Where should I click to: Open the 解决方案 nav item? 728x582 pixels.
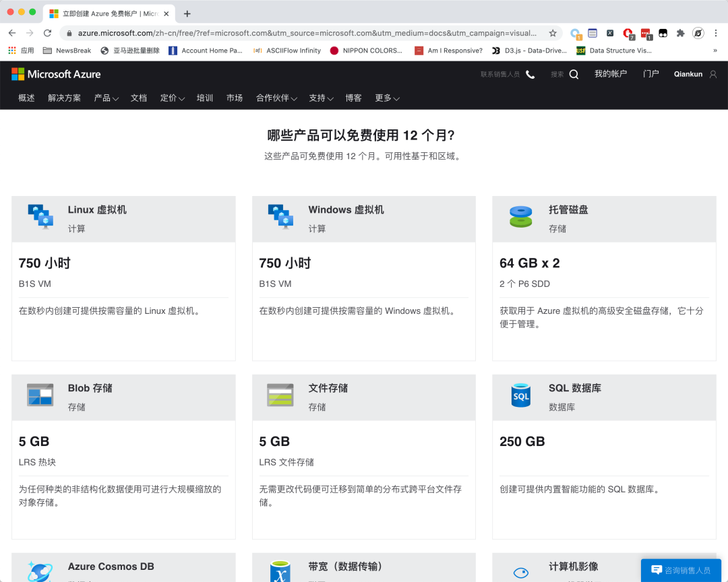(x=64, y=98)
